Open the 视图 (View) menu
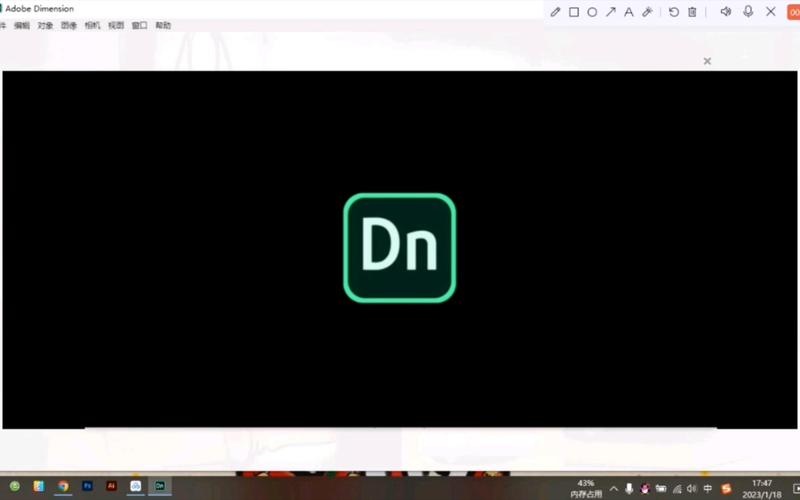The image size is (800, 500). point(116,26)
